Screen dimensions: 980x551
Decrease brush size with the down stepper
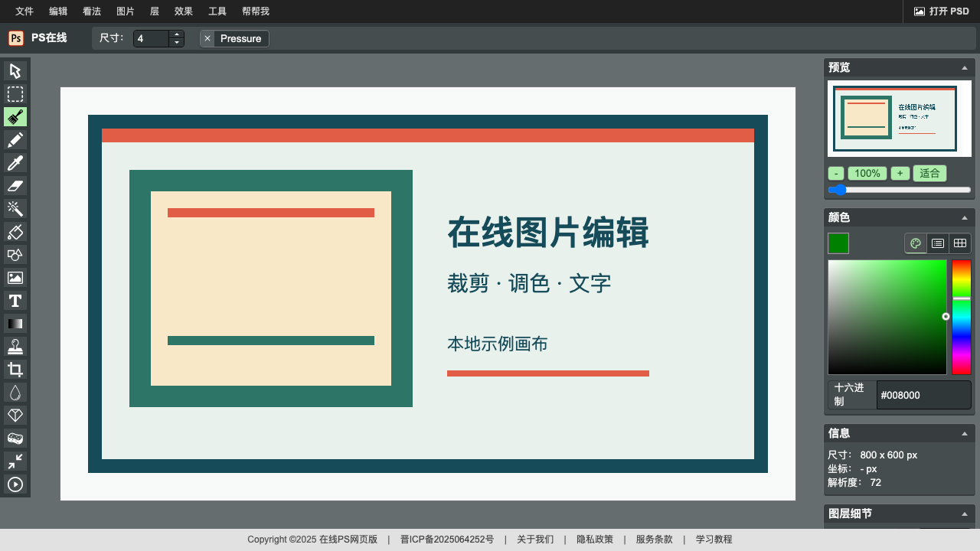(177, 42)
